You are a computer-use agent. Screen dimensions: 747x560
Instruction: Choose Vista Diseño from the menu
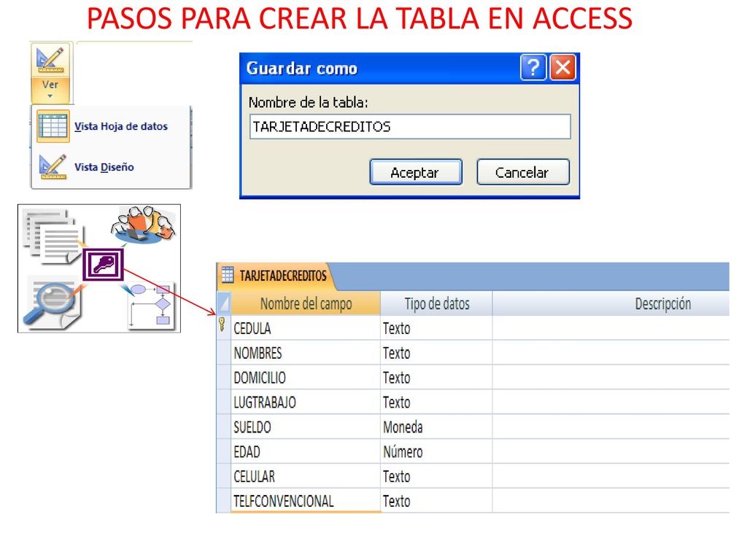click(x=104, y=167)
